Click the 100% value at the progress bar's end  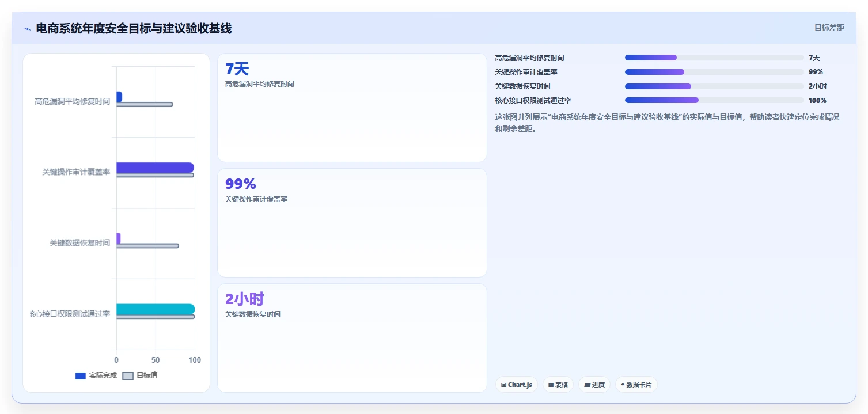click(817, 101)
